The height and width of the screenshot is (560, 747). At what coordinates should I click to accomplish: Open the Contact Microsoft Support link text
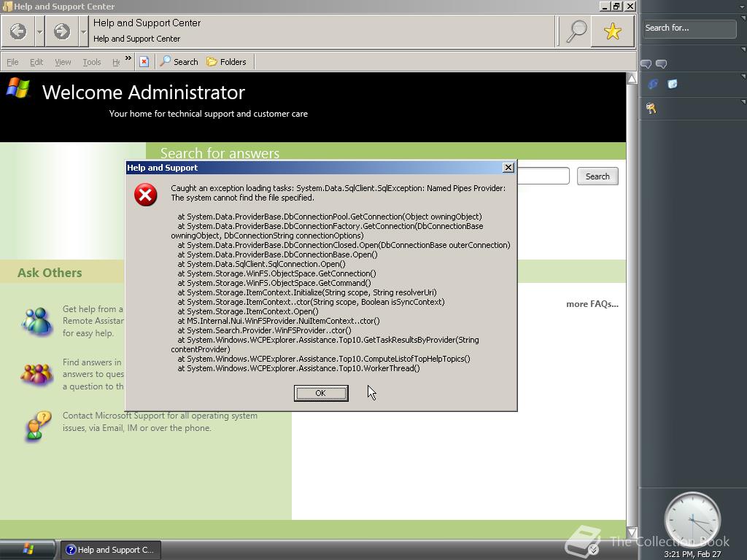(x=160, y=421)
